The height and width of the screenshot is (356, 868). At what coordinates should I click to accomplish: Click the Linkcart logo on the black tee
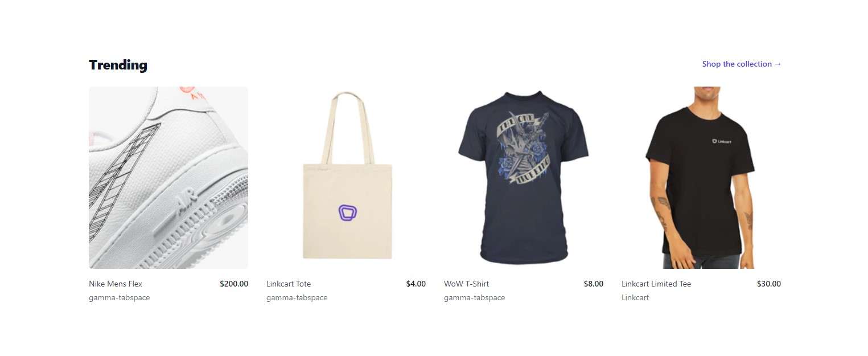[721, 141]
